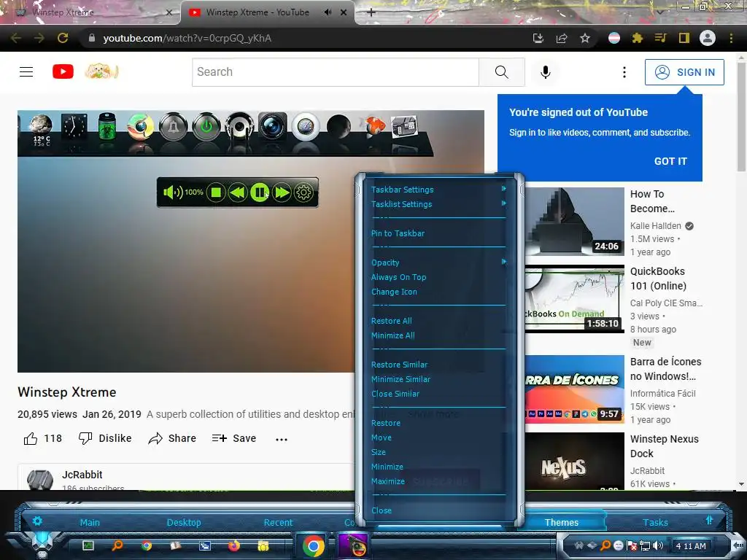Click the network monitor icon in system tray
The height and width of the screenshot is (560, 747).
tap(645, 545)
